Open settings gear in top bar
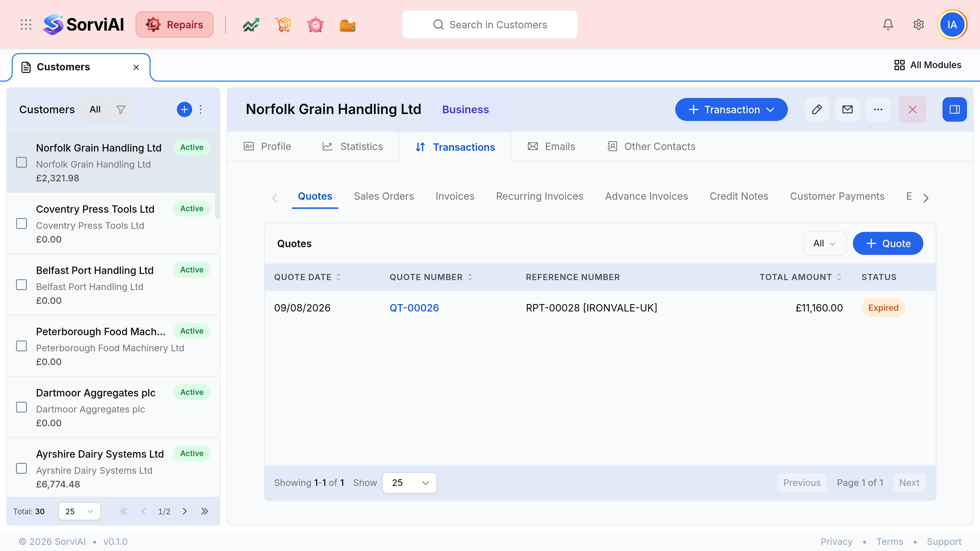Image resolution: width=980 pixels, height=551 pixels. tap(919, 25)
